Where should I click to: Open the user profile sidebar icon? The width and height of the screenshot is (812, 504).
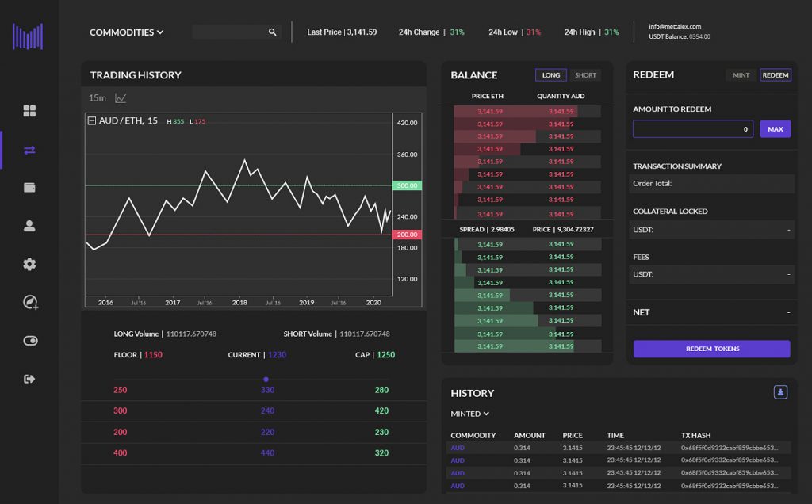pyautogui.click(x=29, y=226)
